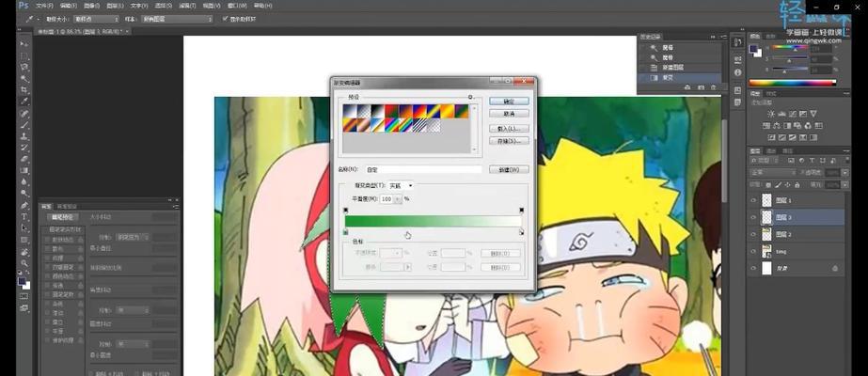Click the lock transparent pixels icon
The height and width of the screenshot is (376, 868).
769,184
